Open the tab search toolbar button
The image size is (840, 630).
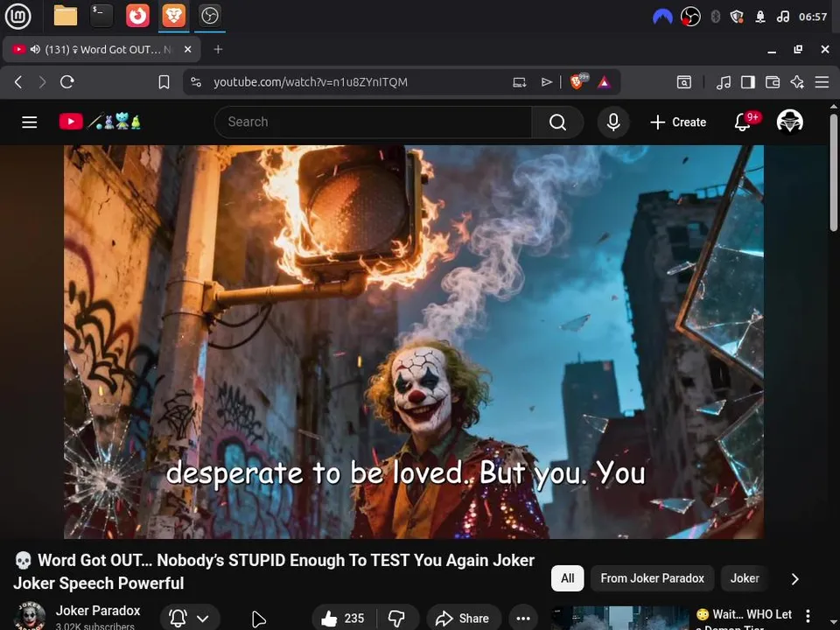(684, 82)
